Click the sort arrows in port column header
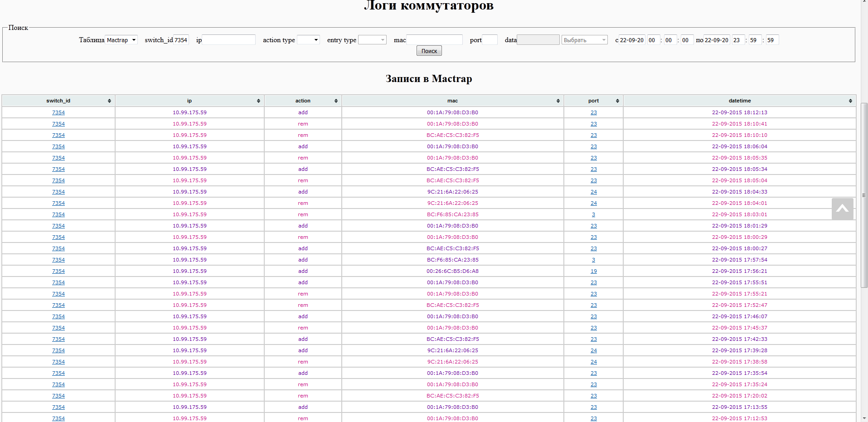The image size is (868, 422). [617, 101]
